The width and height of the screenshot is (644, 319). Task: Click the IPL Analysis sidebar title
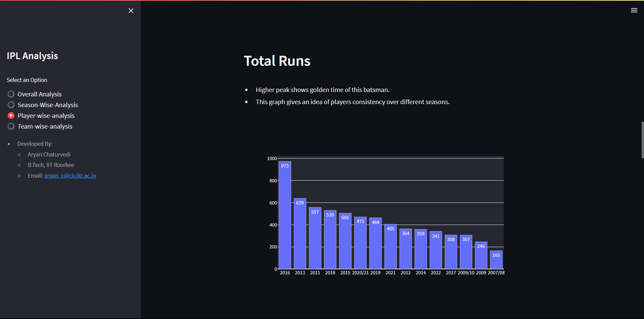(32, 56)
